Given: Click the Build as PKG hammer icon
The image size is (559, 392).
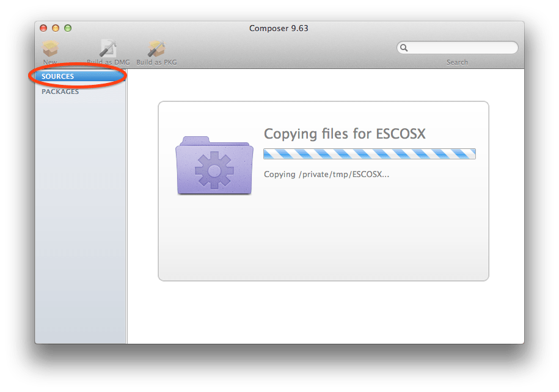Looking at the screenshot, I should pyautogui.click(x=156, y=48).
